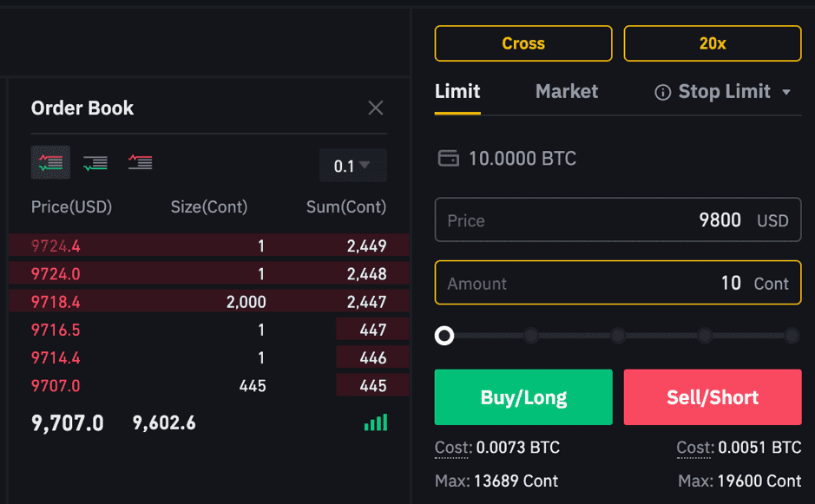Click the Price input field
Screen dimensions: 815x504
click(x=618, y=219)
